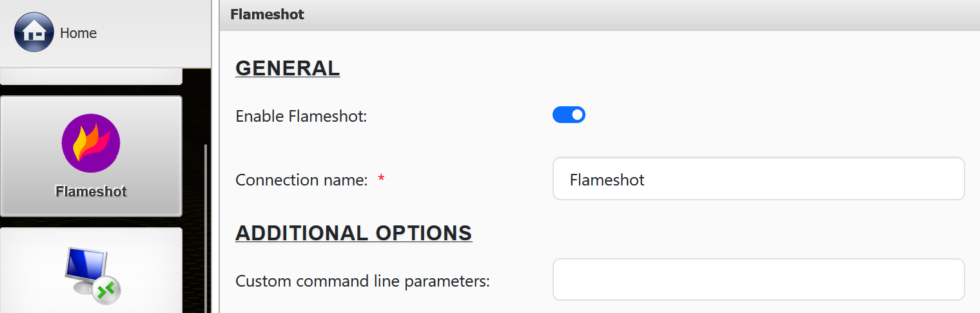Image resolution: width=980 pixels, height=313 pixels.
Task: Focus the Connection name text field
Action: pyautogui.click(x=758, y=179)
